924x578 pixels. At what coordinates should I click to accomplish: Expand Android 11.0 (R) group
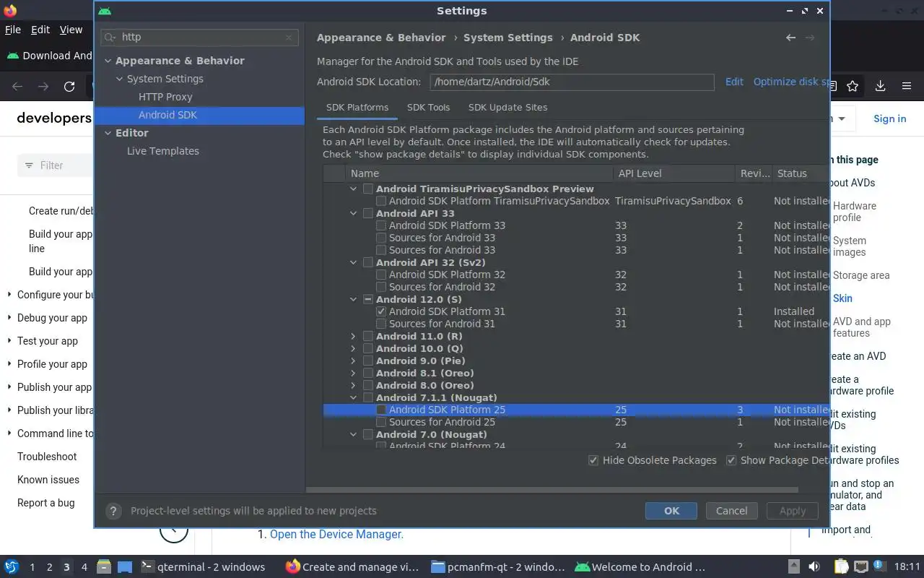(x=353, y=336)
